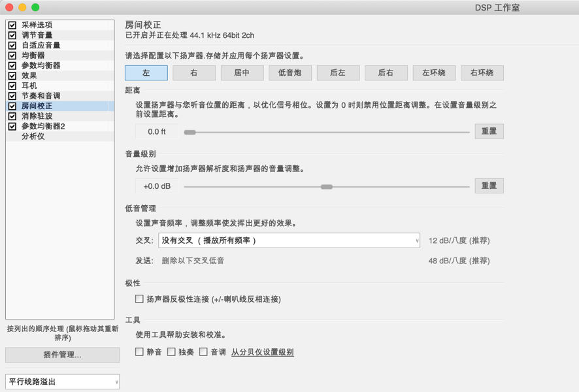Select the 低音炮 speaker configuration

290,73
